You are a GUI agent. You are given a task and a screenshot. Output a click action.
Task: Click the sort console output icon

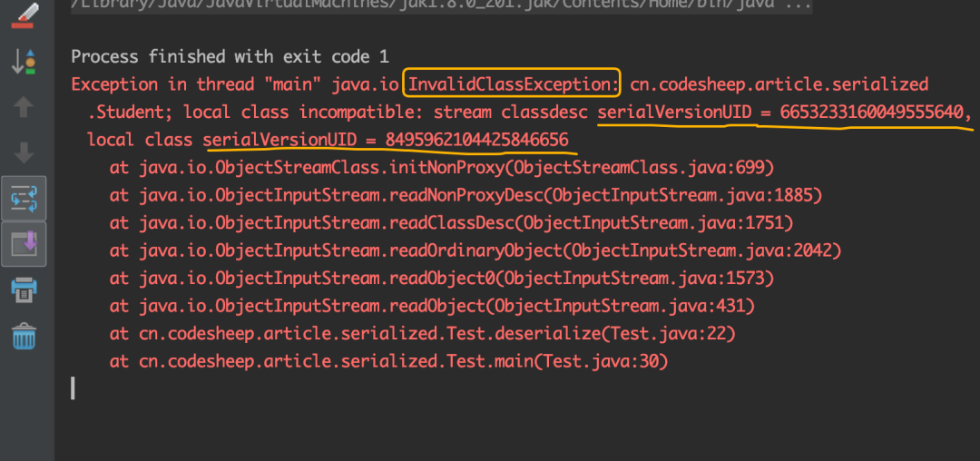(24, 61)
